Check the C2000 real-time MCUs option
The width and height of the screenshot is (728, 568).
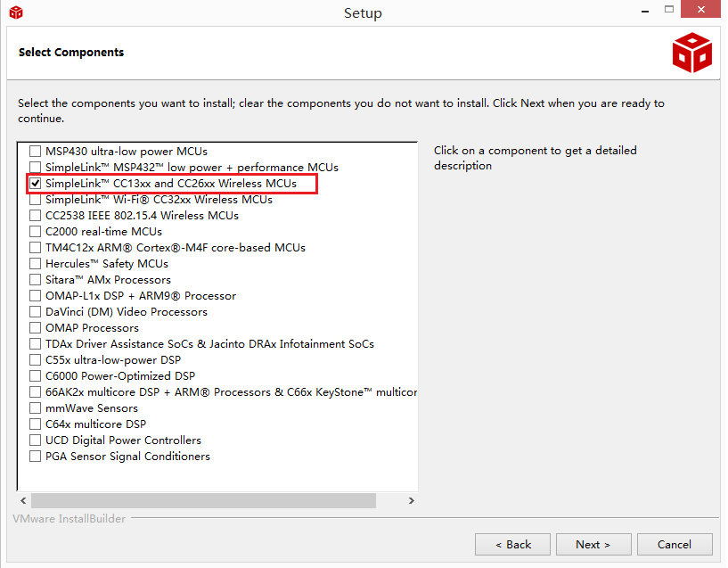tap(35, 231)
